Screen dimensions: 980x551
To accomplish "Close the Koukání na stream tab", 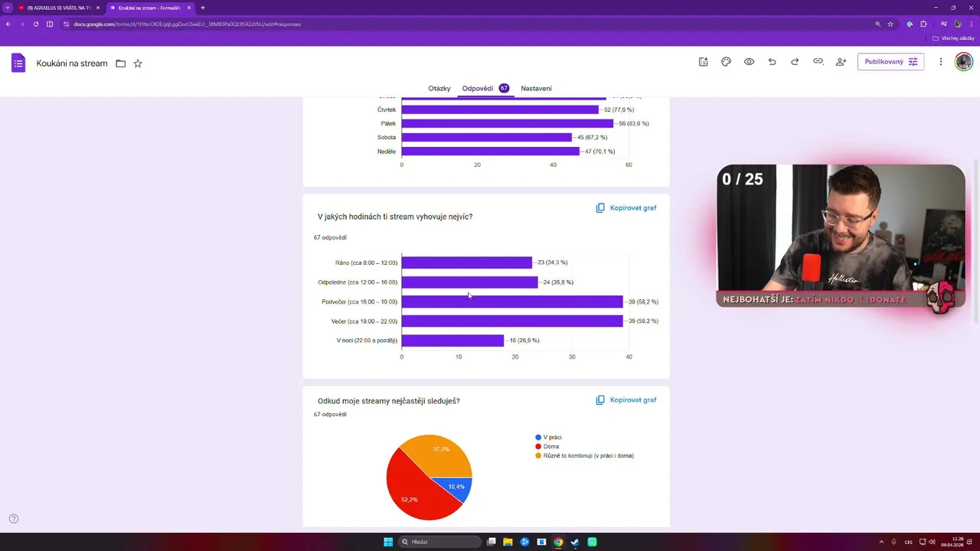I will (x=189, y=8).
